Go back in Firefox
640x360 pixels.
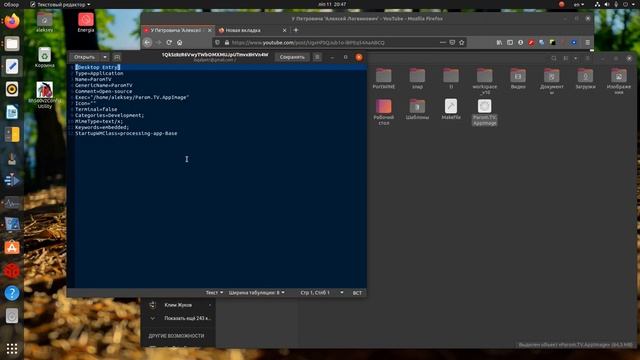pyautogui.click(x=148, y=42)
